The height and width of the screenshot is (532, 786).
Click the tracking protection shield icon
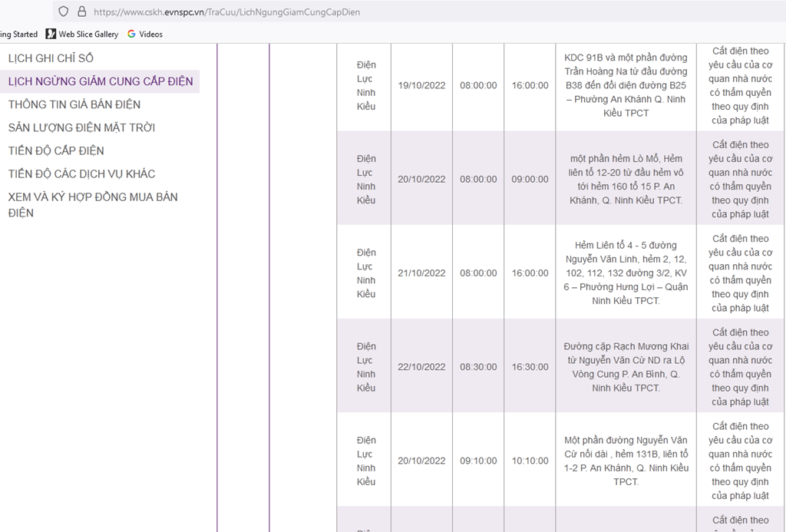[x=64, y=12]
